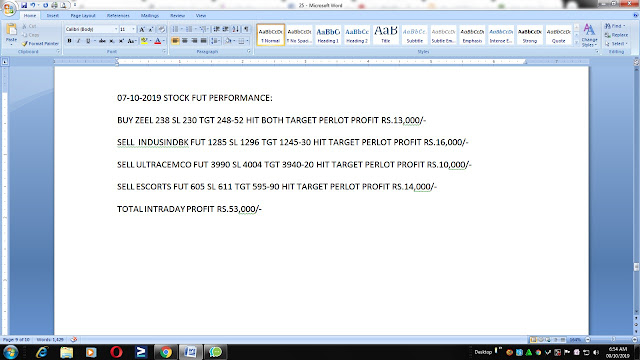640x360 pixels.
Task: Click the Paste button
Action: pyautogui.click(x=11, y=33)
